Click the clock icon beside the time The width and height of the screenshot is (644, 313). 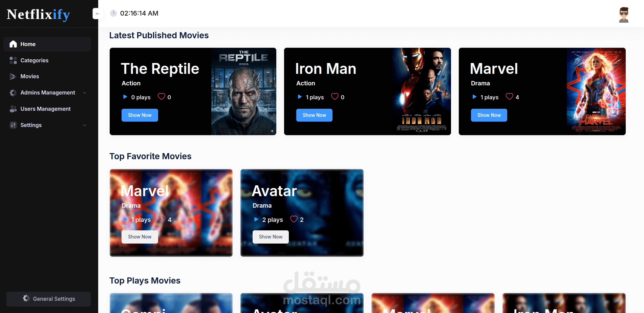[x=113, y=13]
